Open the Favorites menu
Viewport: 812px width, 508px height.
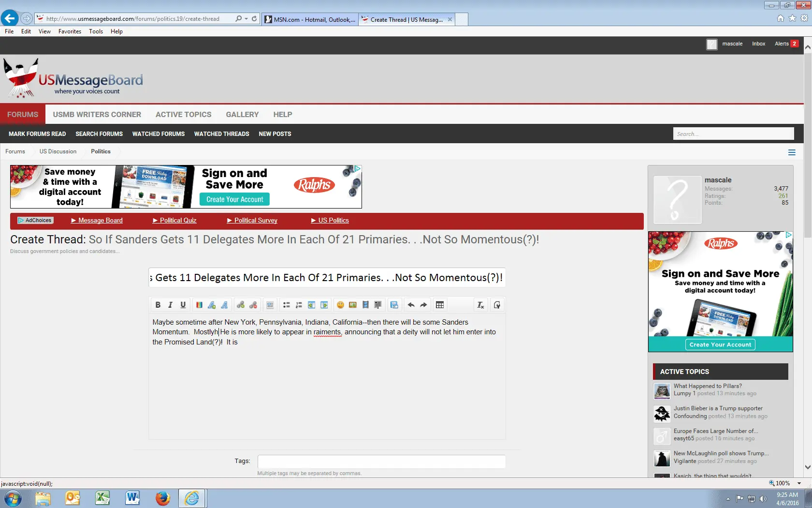click(70, 31)
